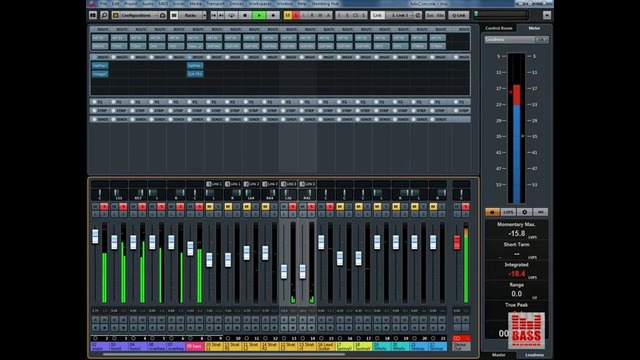Click the 02 snare pan control

(100, 194)
